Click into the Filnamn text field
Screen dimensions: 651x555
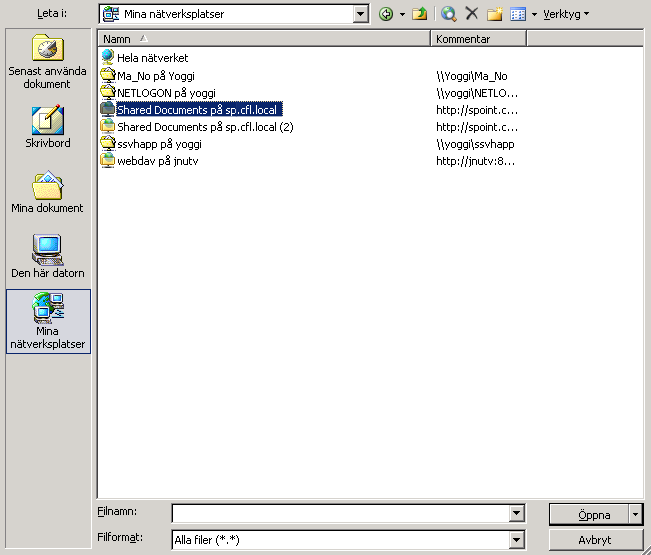click(x=340, y=514)
